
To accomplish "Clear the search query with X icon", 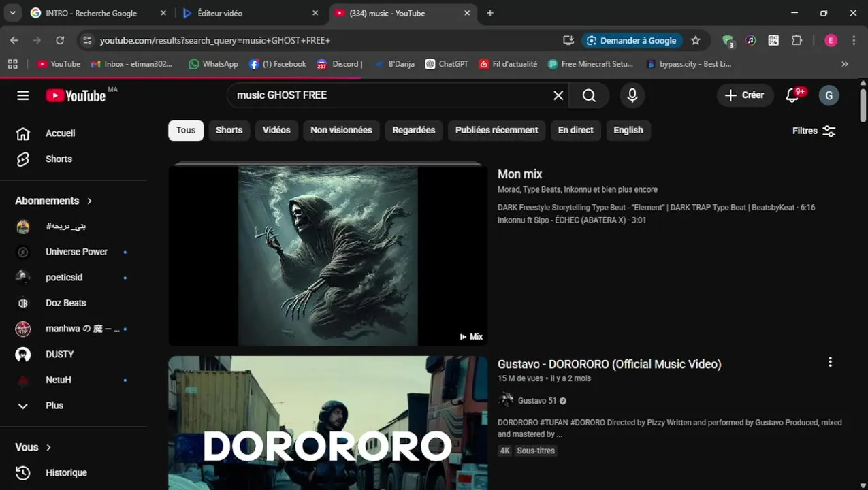I will [x=558, y=95].
